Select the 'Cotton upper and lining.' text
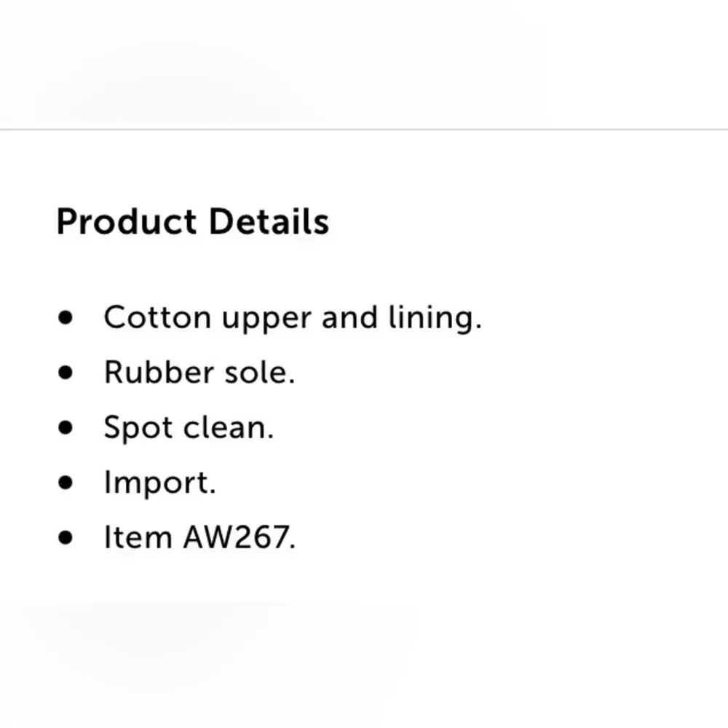Screen dimensions: 728x728 click(293, 319)
